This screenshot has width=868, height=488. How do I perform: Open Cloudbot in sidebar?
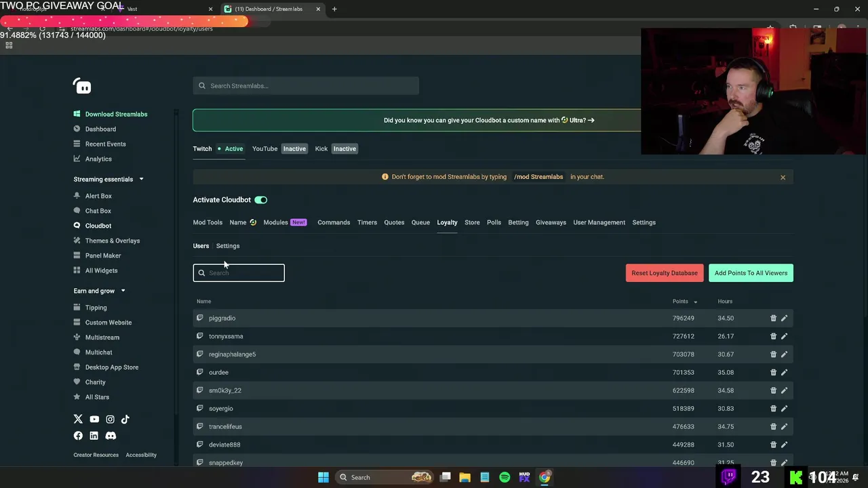click(98, 226)
